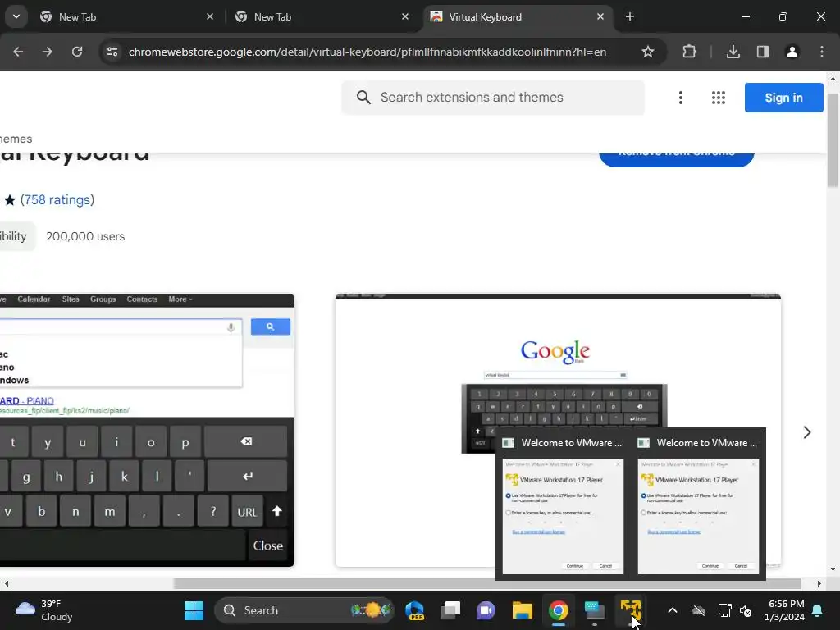The width and height of the screenshot is (840, 630).
Task: Switch to the second New Tab
Action: coord(322,17)
